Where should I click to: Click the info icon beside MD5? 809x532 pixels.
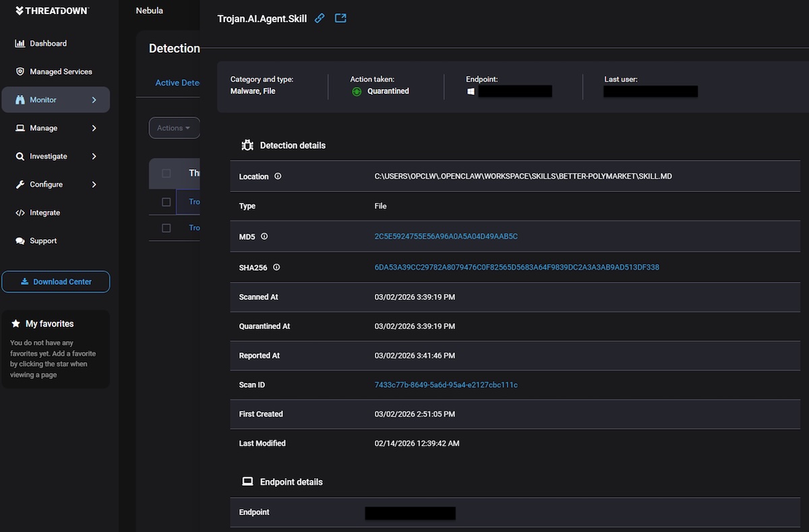264,236
